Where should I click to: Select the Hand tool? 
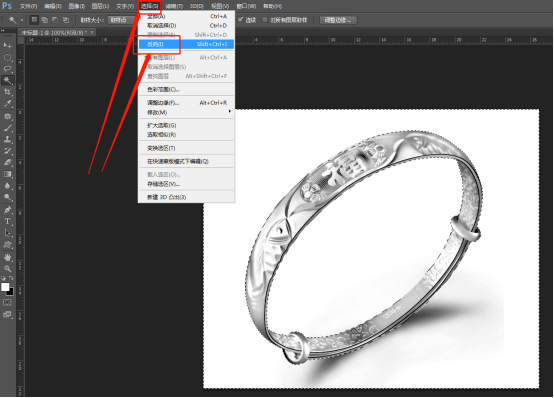pos(7,257)
